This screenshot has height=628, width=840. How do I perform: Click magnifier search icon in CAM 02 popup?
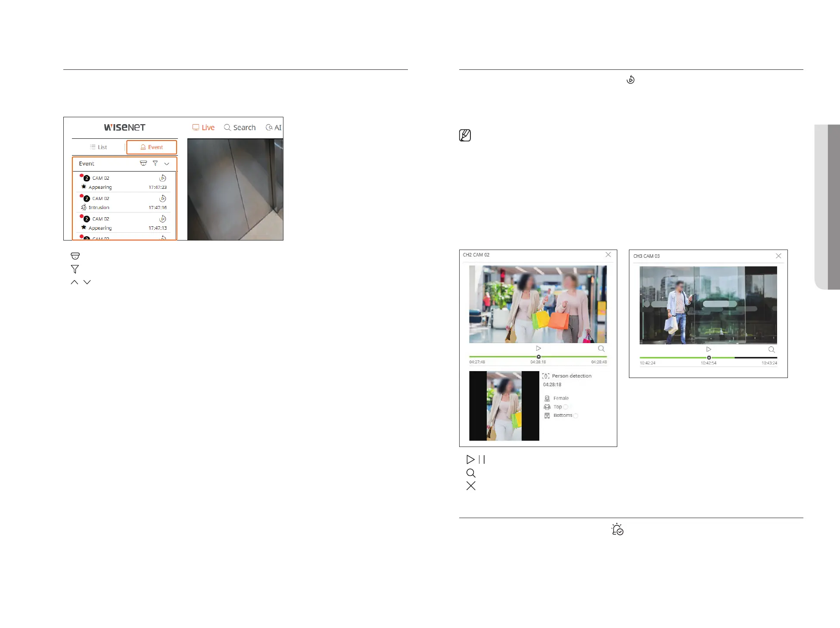pyautogui.click(x=601, y=349)
